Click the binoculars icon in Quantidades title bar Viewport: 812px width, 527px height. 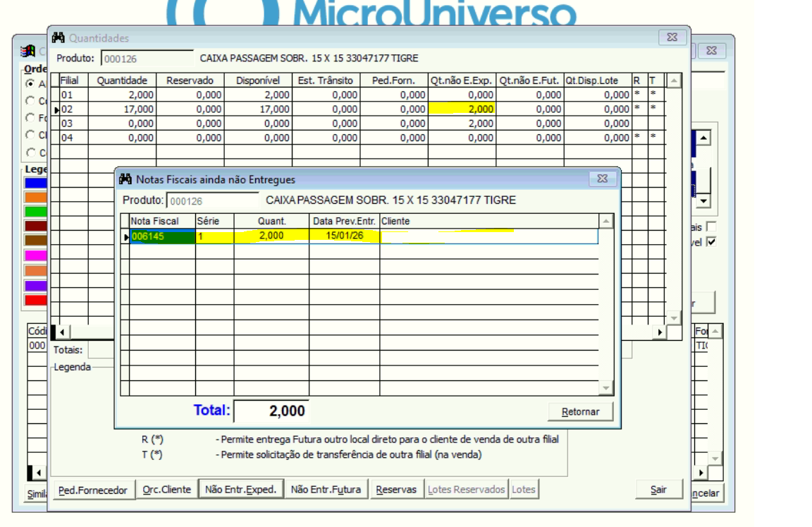(x=59, y=38)
